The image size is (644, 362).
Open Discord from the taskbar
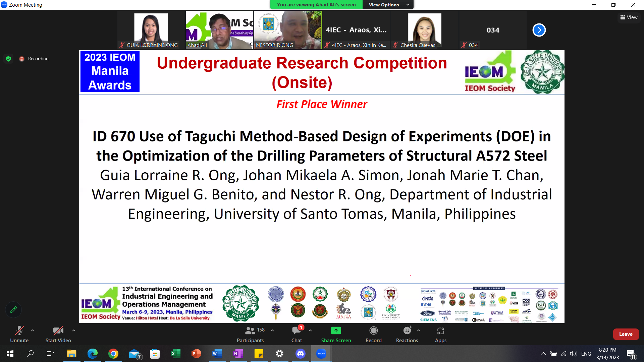click(301, 354)
